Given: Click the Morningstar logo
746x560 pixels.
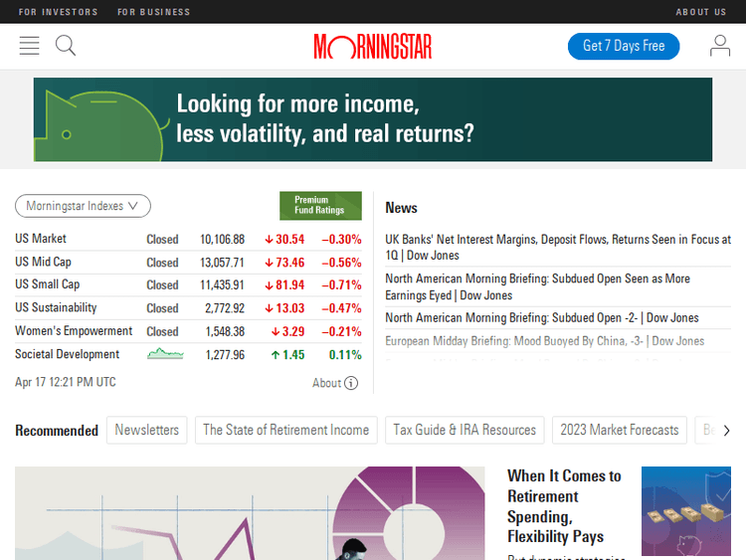Looking at the screenshot, I should [x=373, y=47].
